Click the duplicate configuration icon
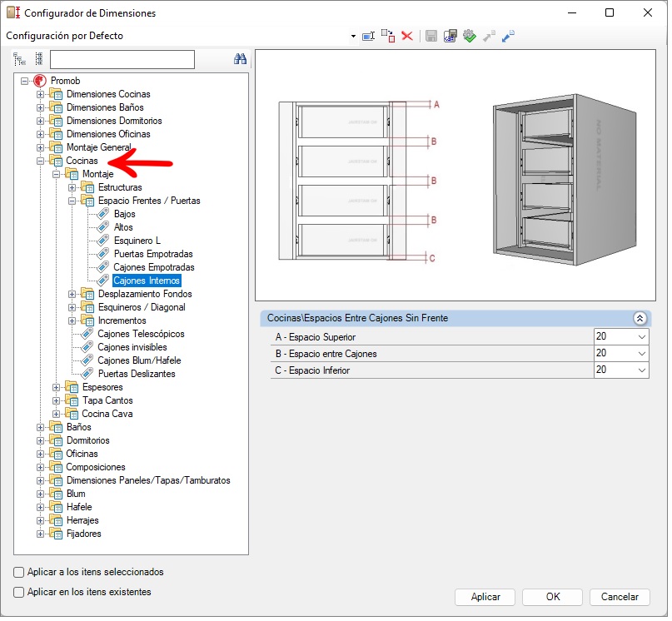 (388, 36)
